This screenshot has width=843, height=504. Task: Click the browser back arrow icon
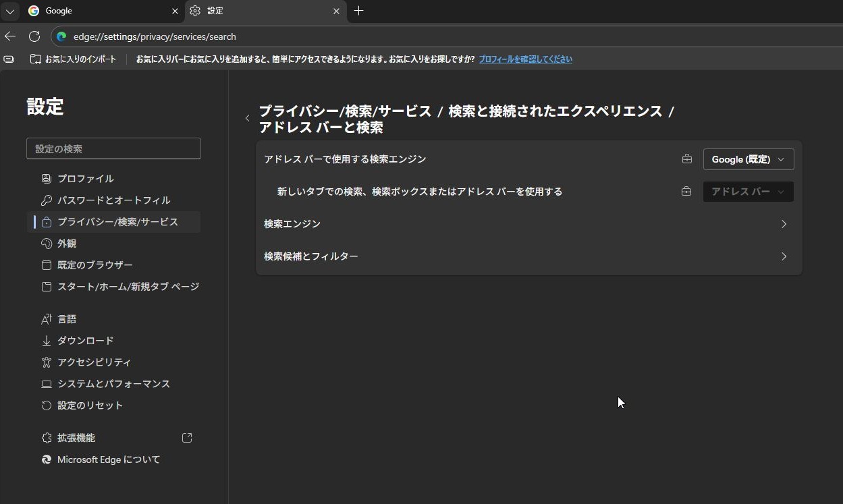pyautogui.click(x=10, y=36)
